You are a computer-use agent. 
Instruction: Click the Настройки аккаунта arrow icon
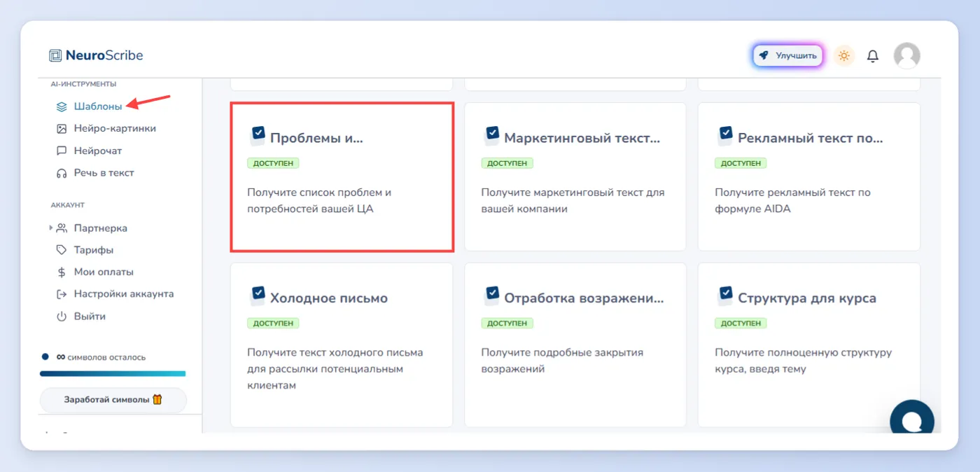click(x=62, y=294)
